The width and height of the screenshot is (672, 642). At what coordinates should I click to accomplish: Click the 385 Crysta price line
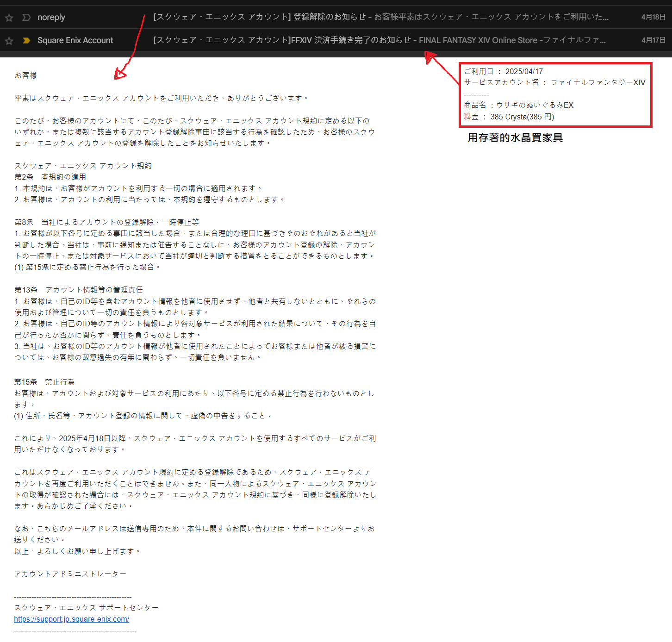click(509, 117)
